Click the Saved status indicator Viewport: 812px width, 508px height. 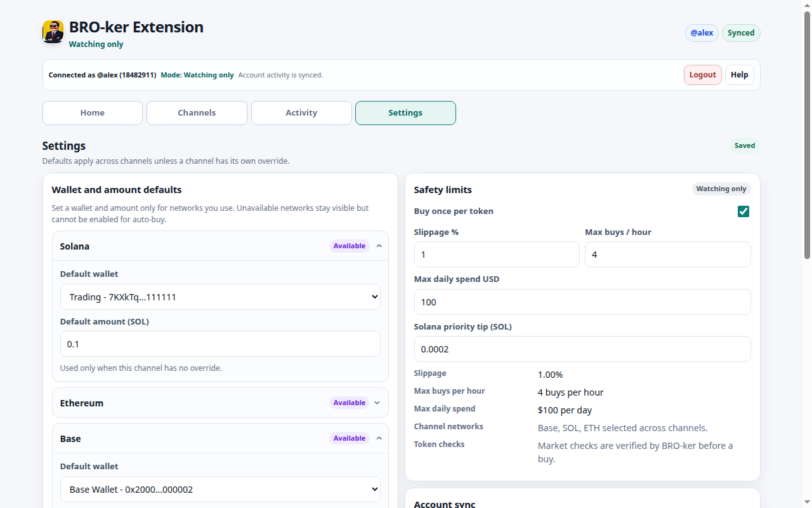click(745, 145)
